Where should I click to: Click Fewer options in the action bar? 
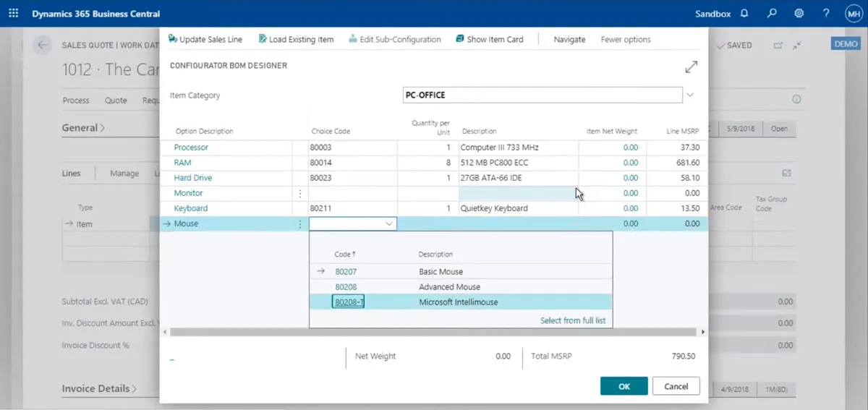626,39
